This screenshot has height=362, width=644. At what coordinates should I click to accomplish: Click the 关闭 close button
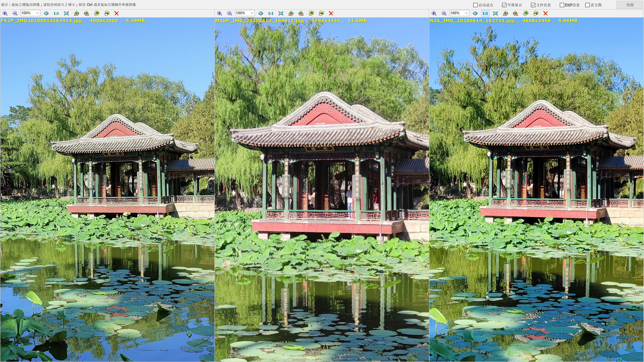point(630,5)
